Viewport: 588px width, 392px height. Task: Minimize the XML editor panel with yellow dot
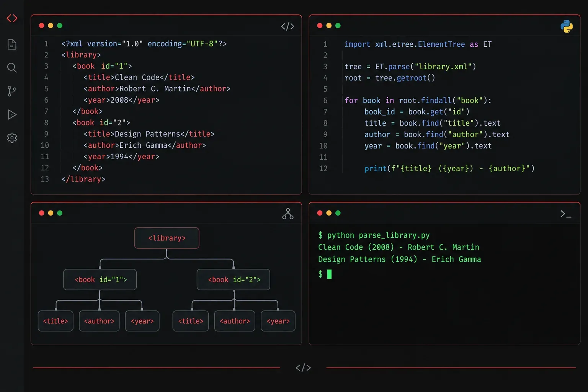(51, 26)
